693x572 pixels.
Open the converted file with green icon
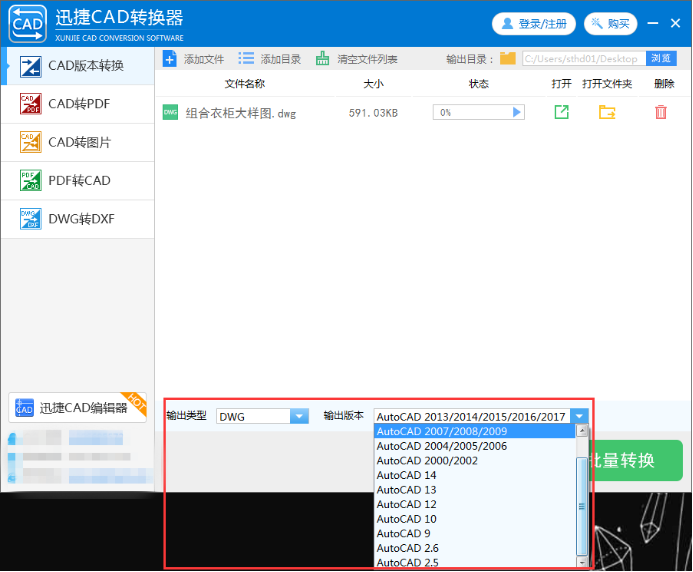point(561,113)
